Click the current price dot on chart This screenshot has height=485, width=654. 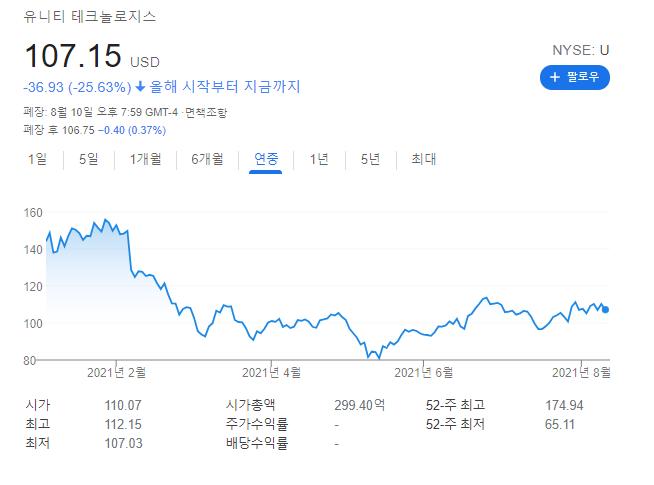(x=606, y=309)
